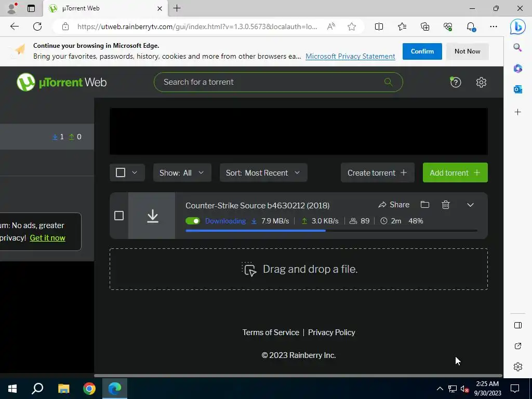The width and height of the screenshot is (532, 399).
Task: Click the download arrow thumbnail of the torrent
Action: (x=152, y=216)
